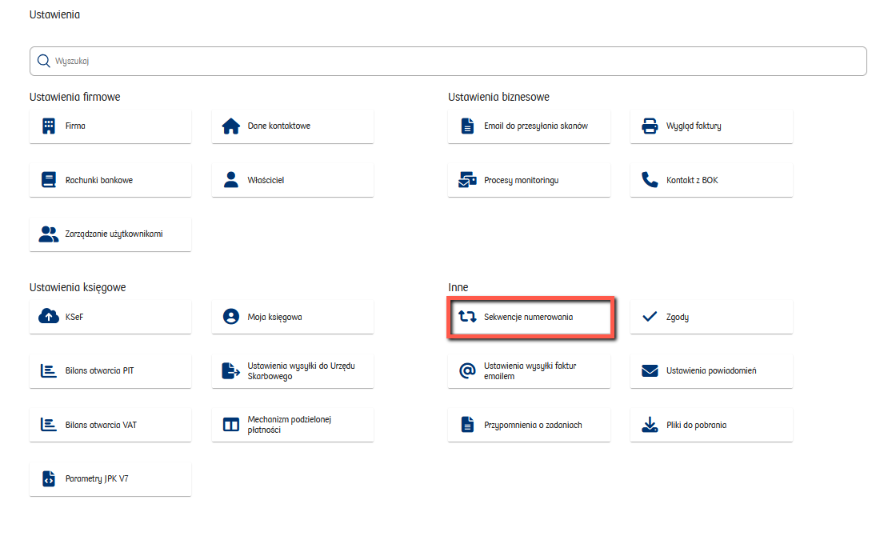Image resolution: width=876 pixels, height=533 pixels.
Task: Click the Wygląd faktury printer icon
Action: [650, 126]
